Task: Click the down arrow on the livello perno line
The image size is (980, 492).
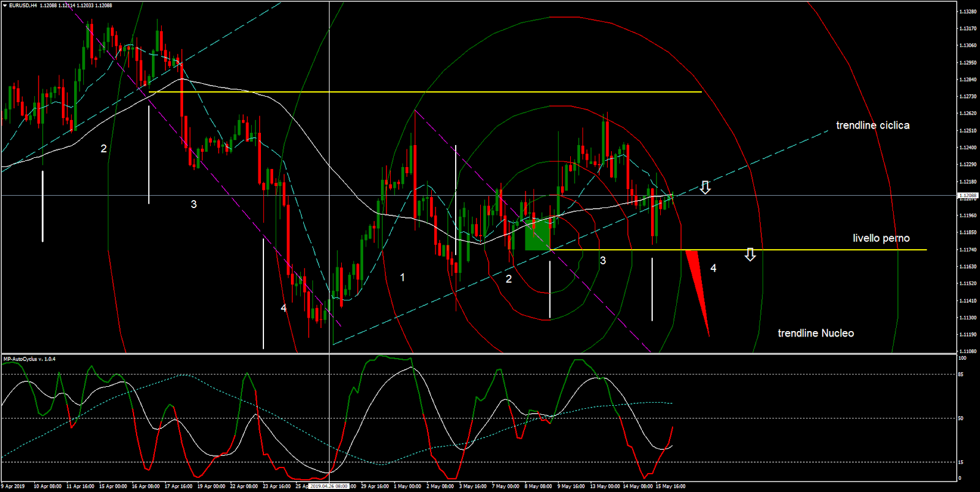Action: tap(750, 255)
